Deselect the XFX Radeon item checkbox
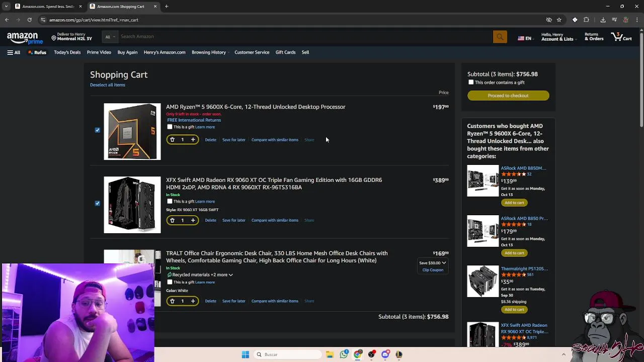Viewport: 644px width, 362px height. pos(98,204)
